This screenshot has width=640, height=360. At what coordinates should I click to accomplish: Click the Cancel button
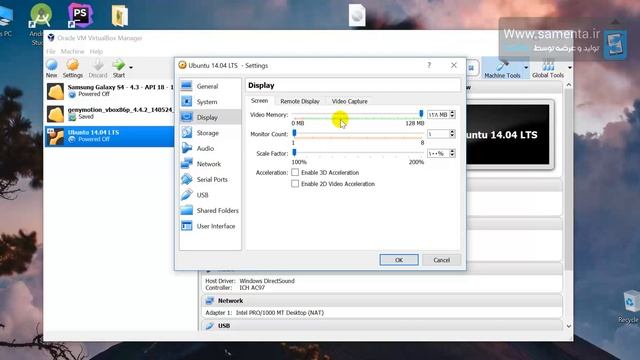(x=441, y=260)
